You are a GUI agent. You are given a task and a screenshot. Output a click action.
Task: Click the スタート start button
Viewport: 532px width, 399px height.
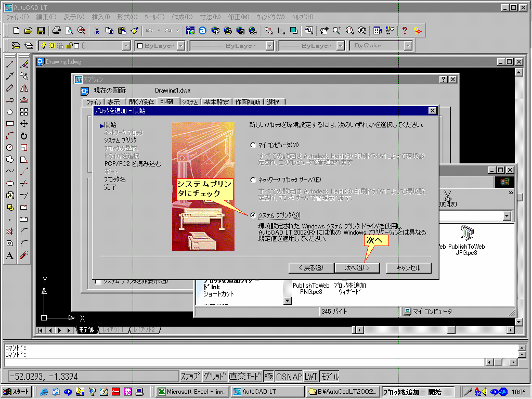point(17,392)
